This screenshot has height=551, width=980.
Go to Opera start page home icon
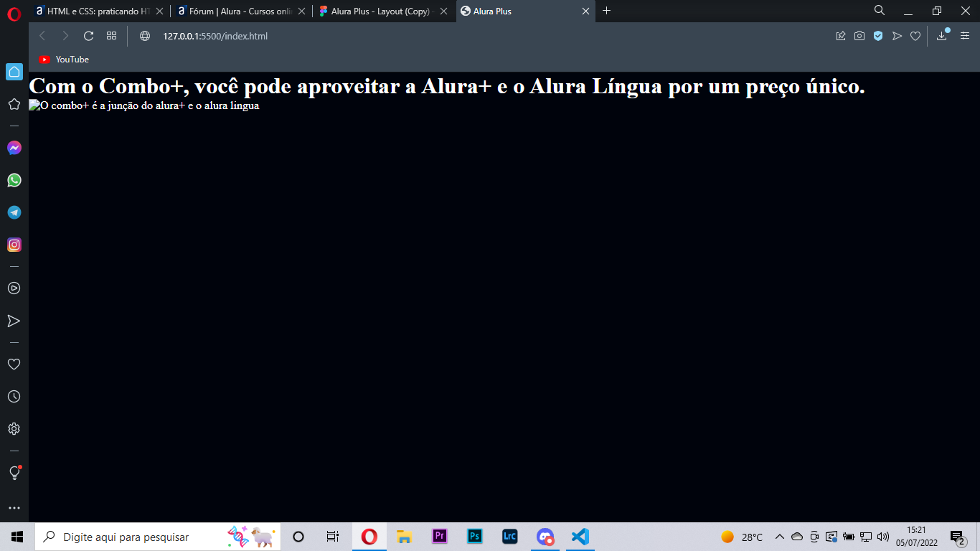click(14, 72)
